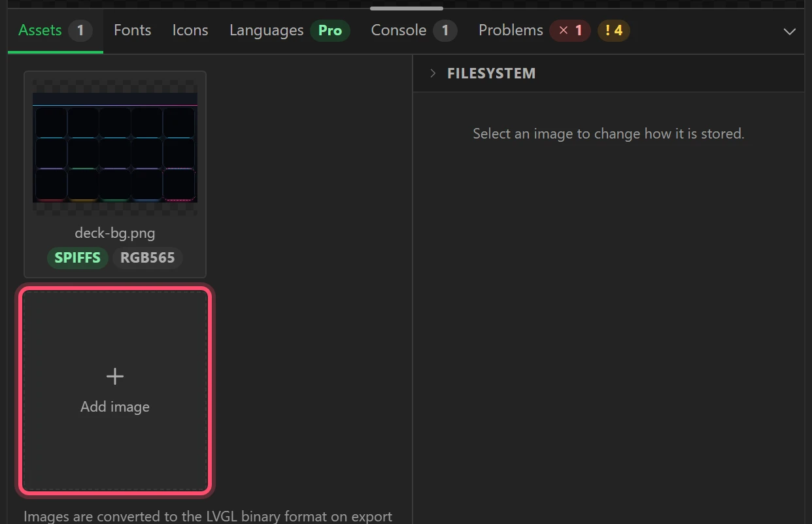Click 'Images are converted' note text

tap(208, 516)
